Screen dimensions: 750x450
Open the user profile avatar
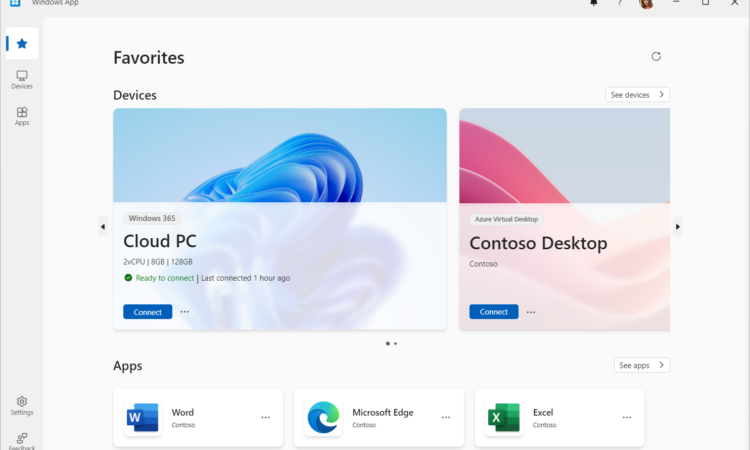pyautogui.click(x=646, y=4)
